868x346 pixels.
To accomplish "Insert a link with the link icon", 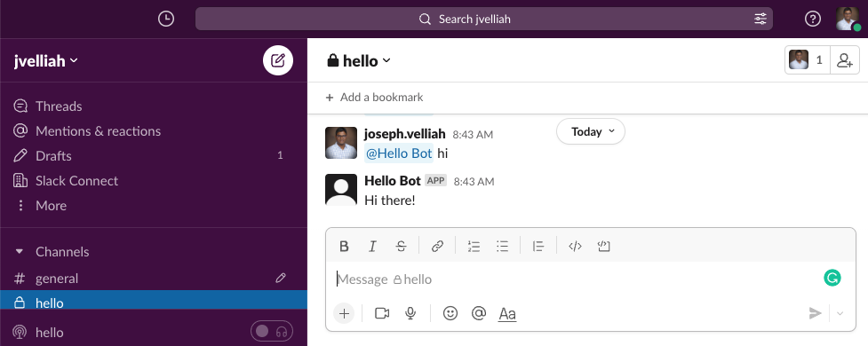I will coord(437,247).
